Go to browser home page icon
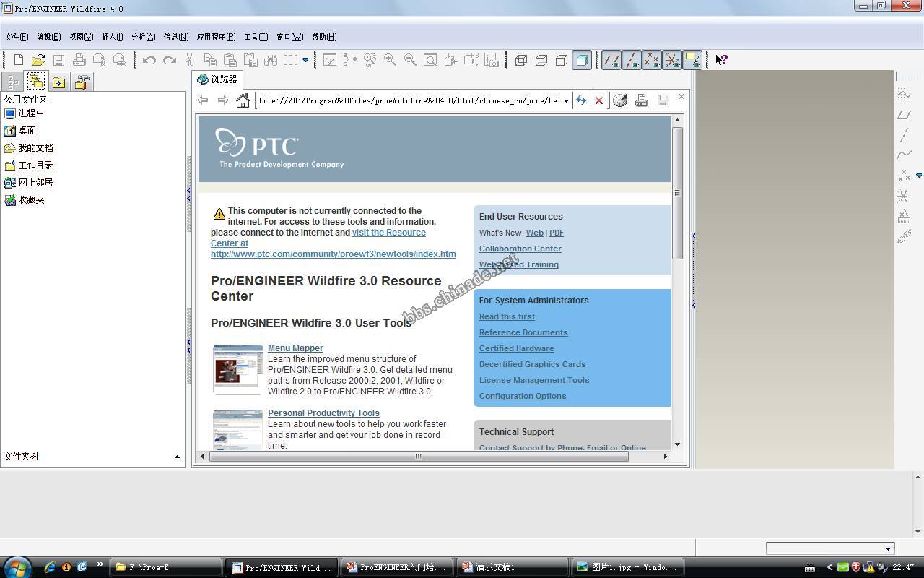Screen dimensions: 924x578 pos(243,100)
